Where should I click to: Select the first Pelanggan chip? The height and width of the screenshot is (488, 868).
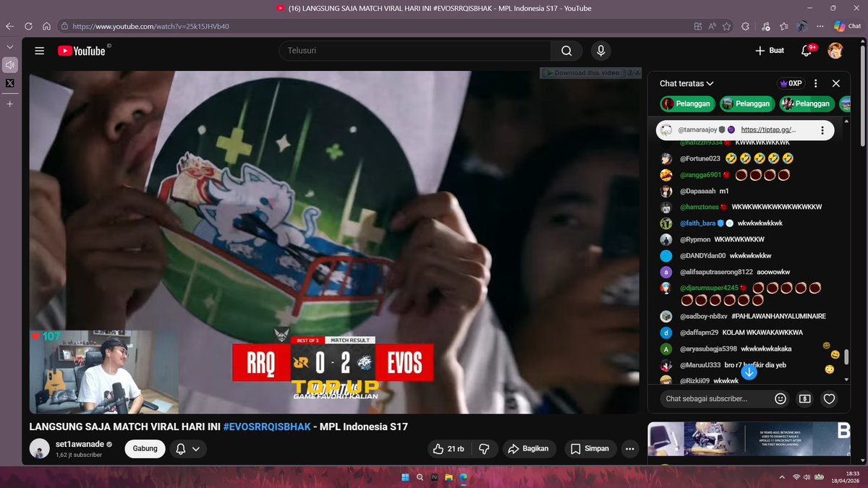tap(688, 104)
